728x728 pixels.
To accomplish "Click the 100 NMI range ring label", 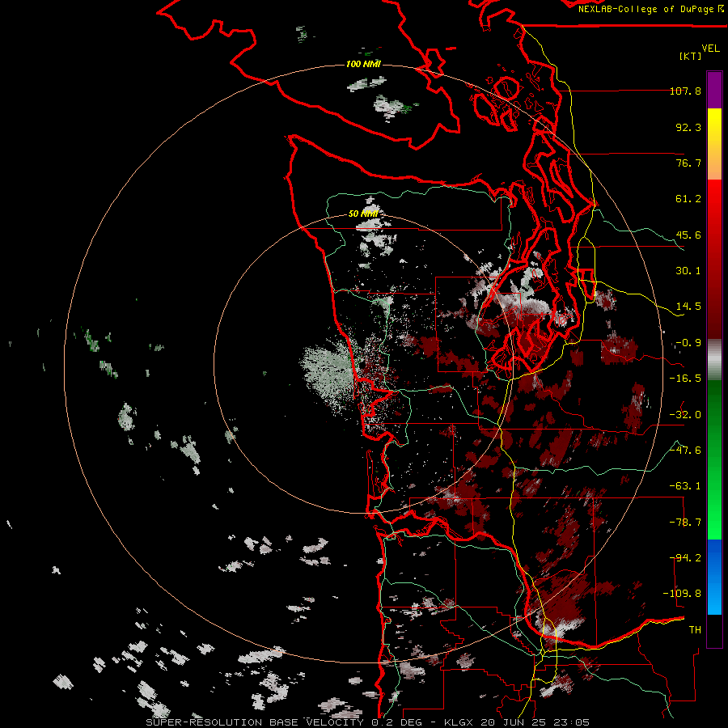I will tap(363, 64).
